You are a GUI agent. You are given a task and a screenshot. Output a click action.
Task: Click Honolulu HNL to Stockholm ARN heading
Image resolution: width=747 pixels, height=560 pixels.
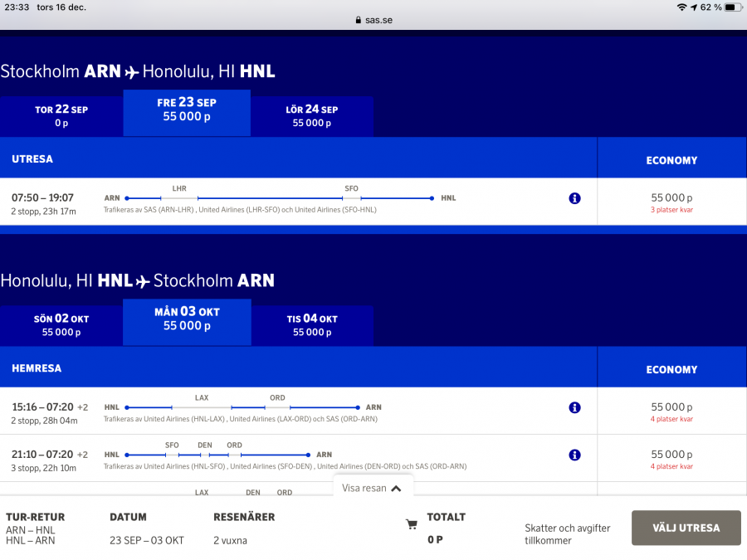point(138,280)
